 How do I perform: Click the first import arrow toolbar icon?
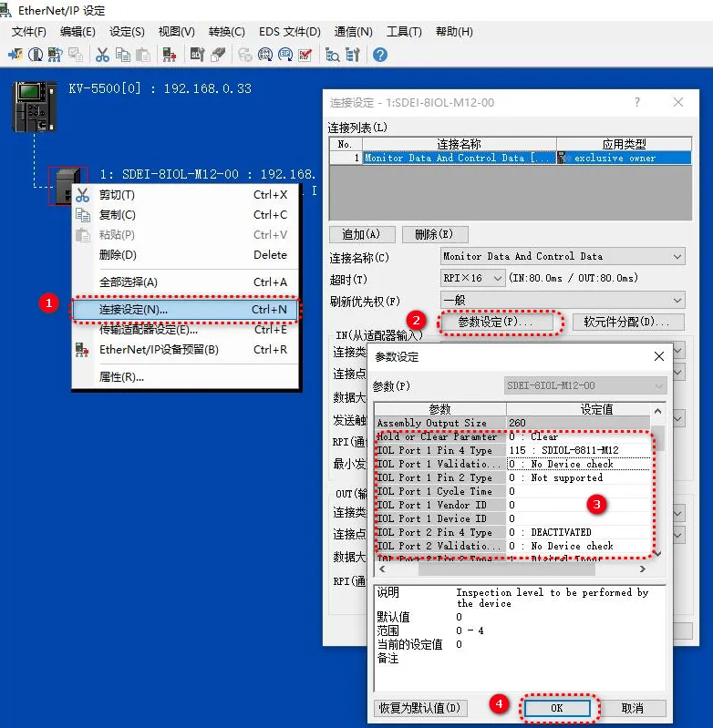[x=15, y=55]
